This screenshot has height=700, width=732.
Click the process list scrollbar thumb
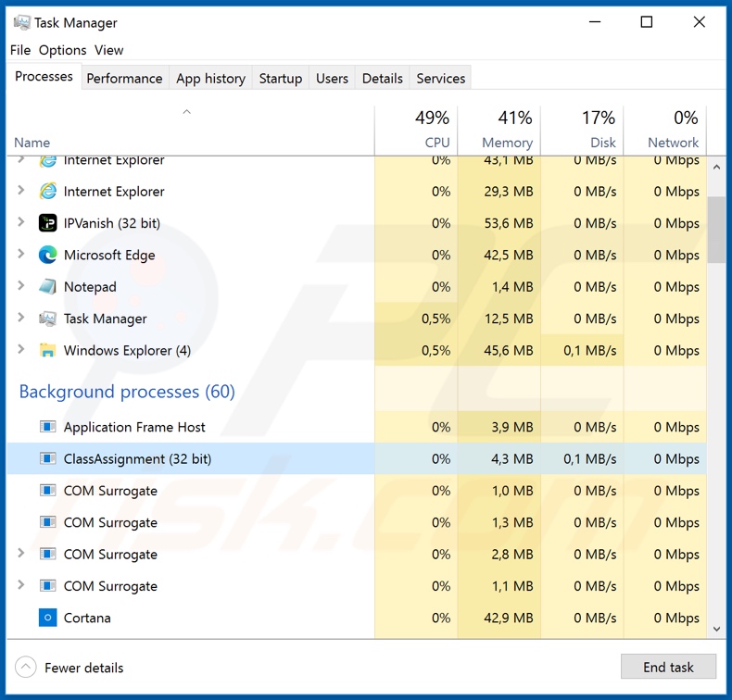[716, 230]
